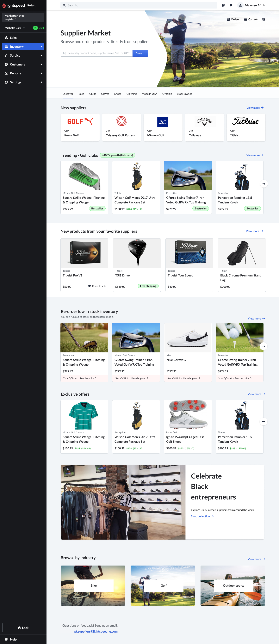Viewport: 279px width, 644px height.
Task: Click Ready to ship truck icon on Titleist Pro V1
Action: tap(90, 286)
